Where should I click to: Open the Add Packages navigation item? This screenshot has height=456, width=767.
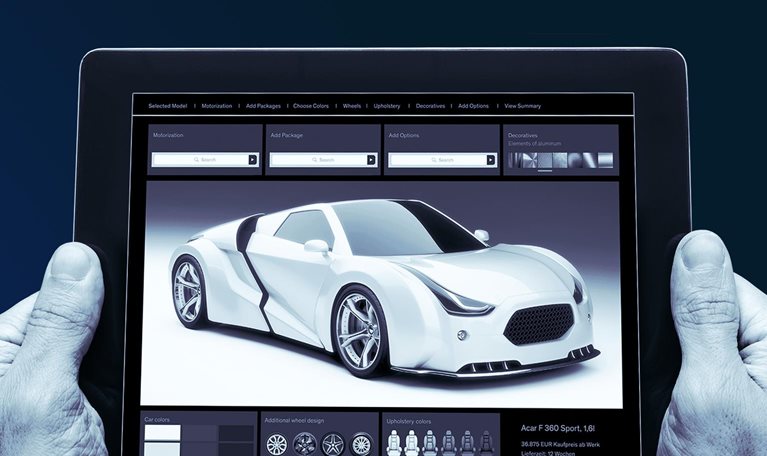click(263, 106)
